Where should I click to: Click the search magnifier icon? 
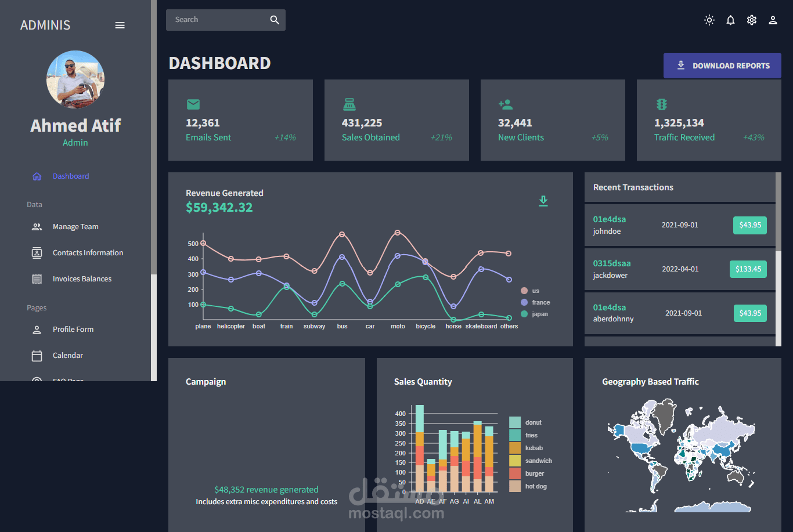tap(275, 20)
